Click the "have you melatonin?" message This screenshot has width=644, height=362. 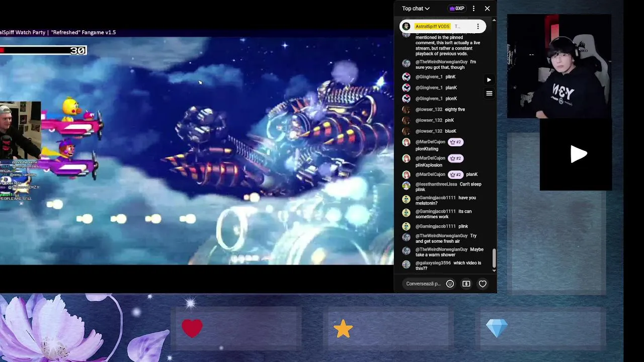pyautogui.click(x=446, y=201)
